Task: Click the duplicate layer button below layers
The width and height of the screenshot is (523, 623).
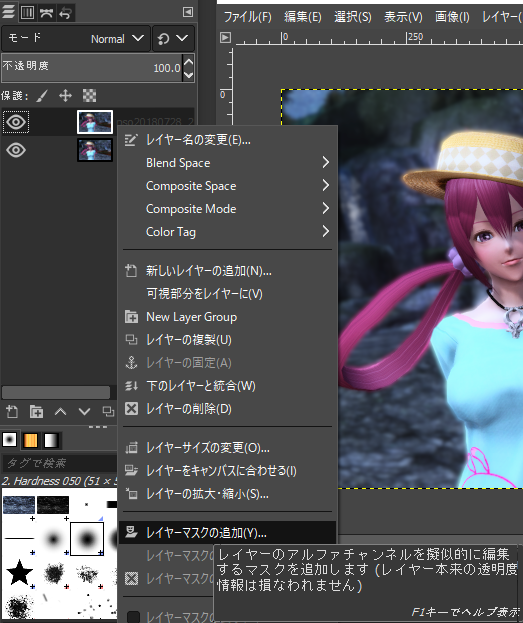Action: coord(108,412)
